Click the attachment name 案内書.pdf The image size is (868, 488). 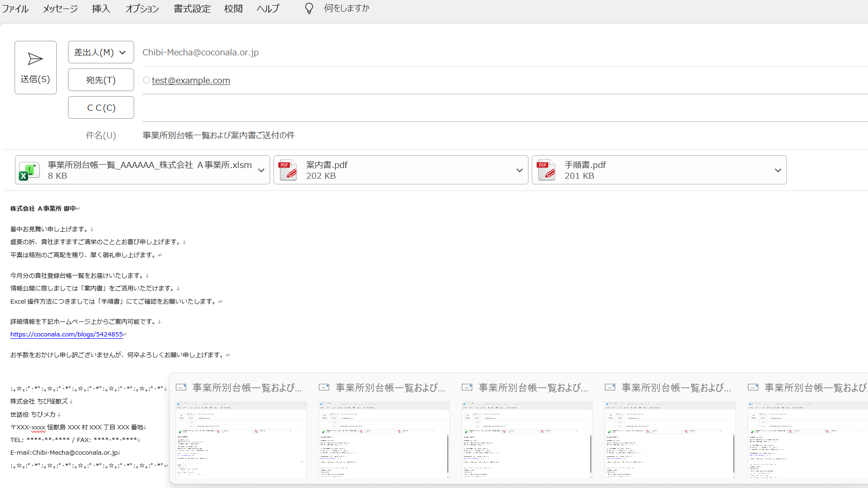(327, 165)
